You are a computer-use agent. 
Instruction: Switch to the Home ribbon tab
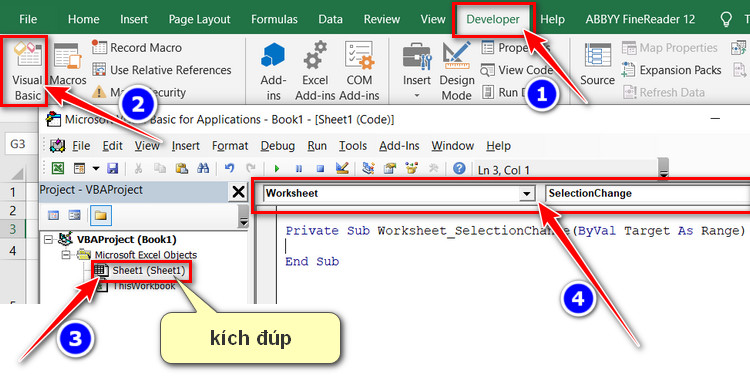click(x=83, y=19)
